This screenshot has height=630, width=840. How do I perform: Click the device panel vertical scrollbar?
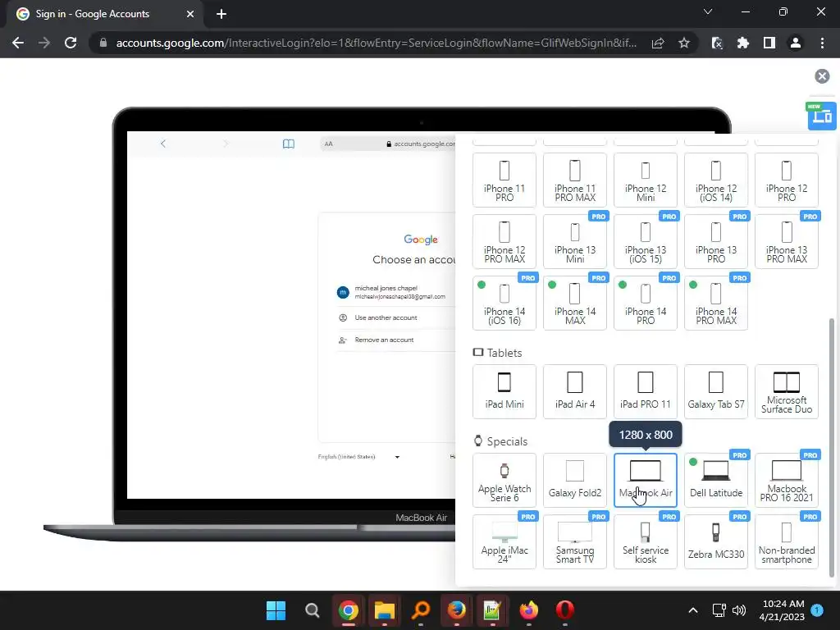click(x=832, y=447)
